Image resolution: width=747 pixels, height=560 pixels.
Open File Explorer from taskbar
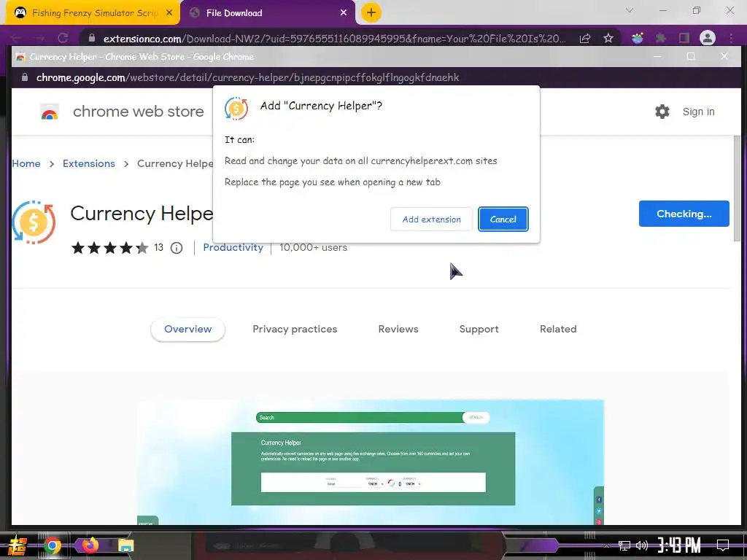[125, 545]
